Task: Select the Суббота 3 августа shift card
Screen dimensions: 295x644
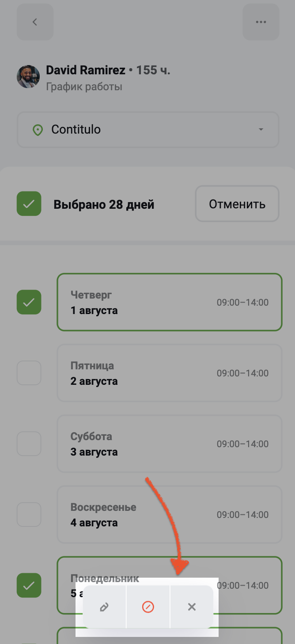Action: 170,444
